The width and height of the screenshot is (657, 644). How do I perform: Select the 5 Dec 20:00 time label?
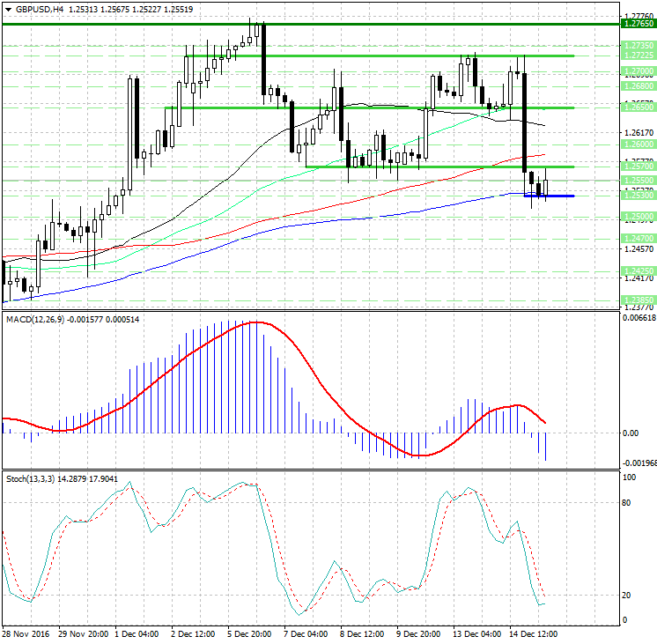249,633
